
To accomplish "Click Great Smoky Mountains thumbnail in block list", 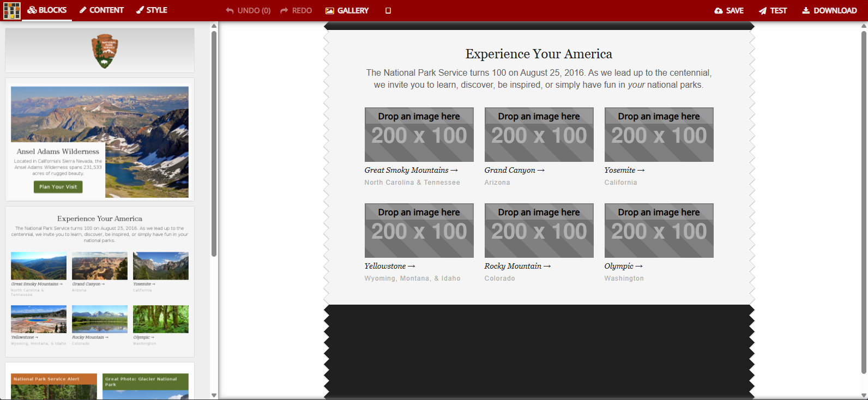I will [x=39, y=266].
